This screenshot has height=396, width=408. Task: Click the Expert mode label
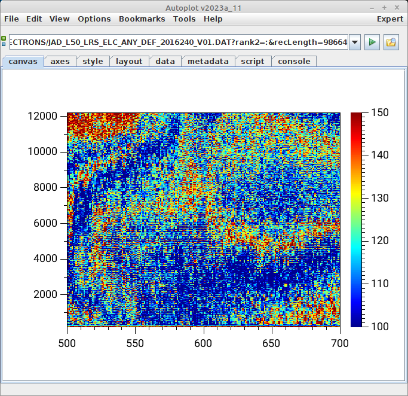point(390,19)
